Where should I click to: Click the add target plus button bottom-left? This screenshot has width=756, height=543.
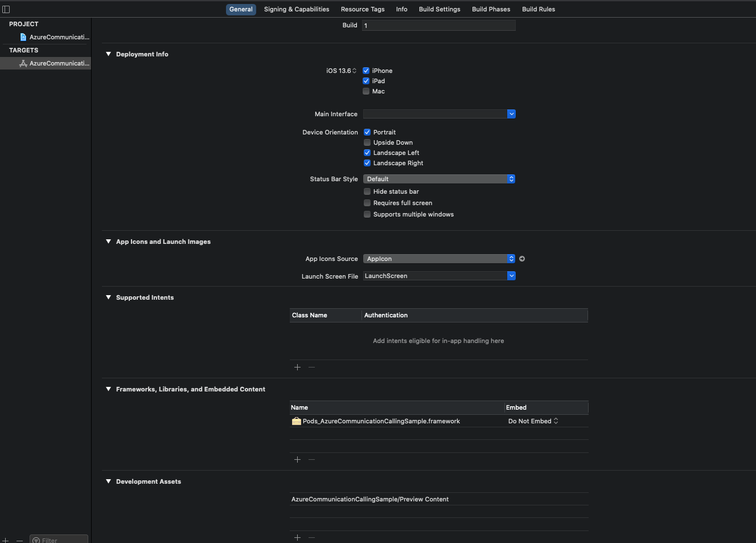point(6,540)
